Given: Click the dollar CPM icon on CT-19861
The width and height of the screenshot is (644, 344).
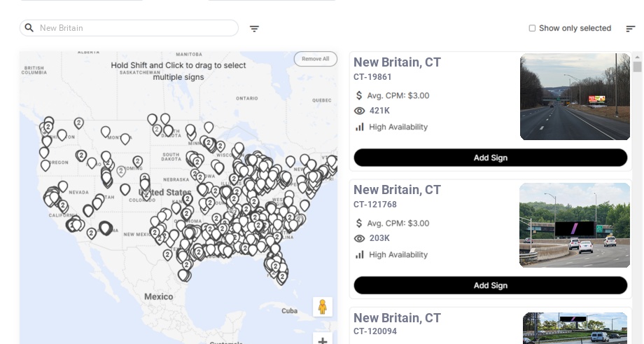Looking at the screenshot, I should [359, 95].
